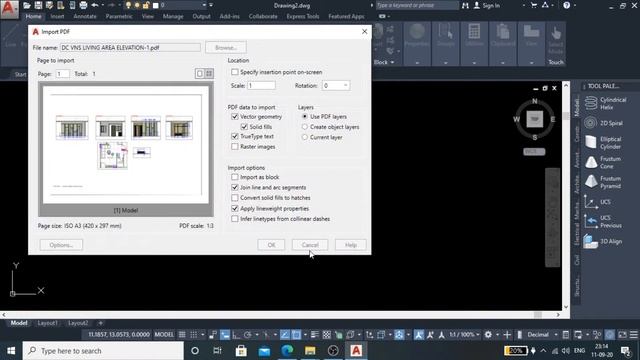Screen dimensions: 640x360
Task: Click the binoculars search icon
Action: pyautogui.click(x=465, y=5)
